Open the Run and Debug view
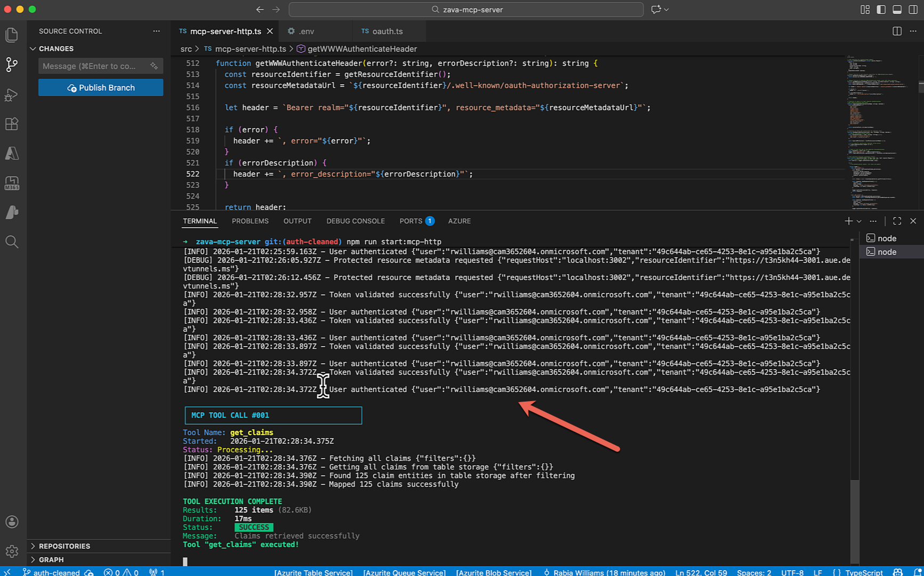This screenshot has width=924, height=576. (x=12, y=94)
